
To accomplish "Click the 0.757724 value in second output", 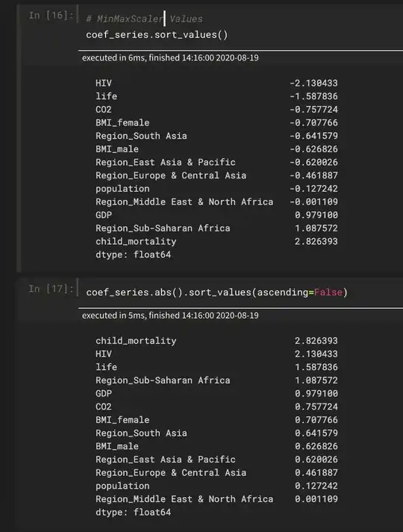I will point(316,407).
